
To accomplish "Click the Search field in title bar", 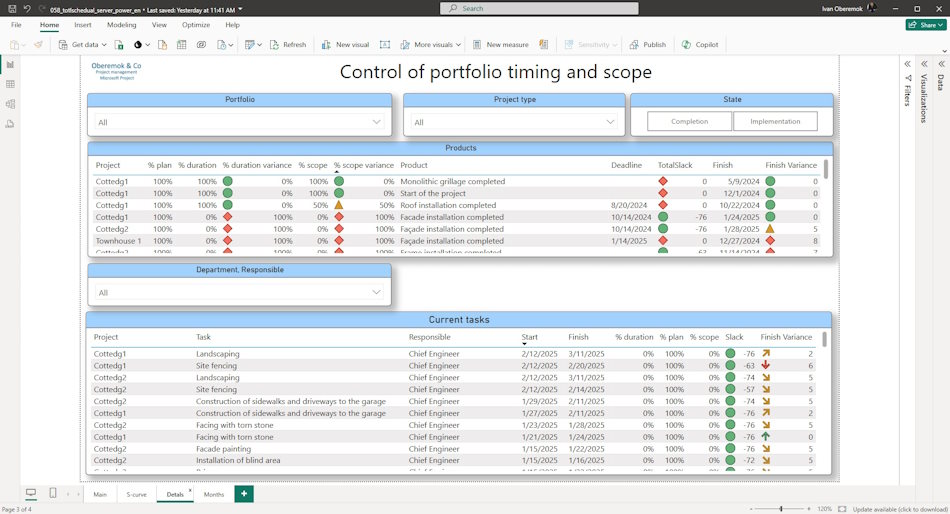I will pos(539,8).
